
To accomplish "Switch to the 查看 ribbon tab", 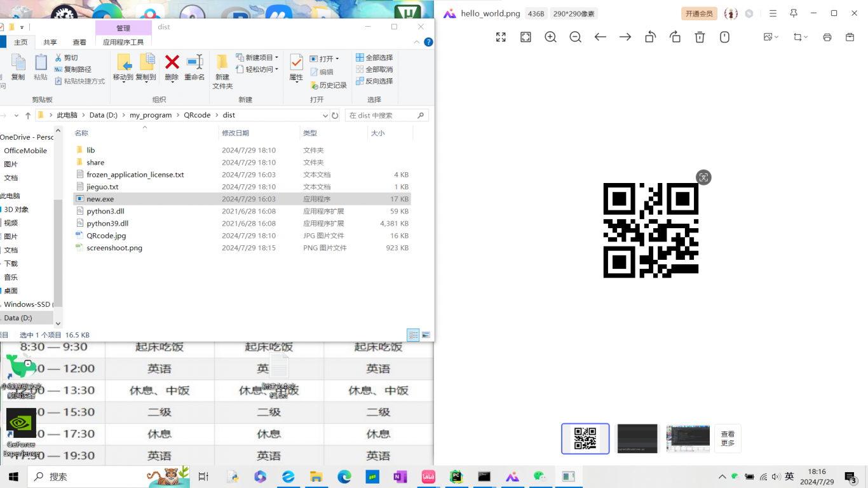I will 79,42.
